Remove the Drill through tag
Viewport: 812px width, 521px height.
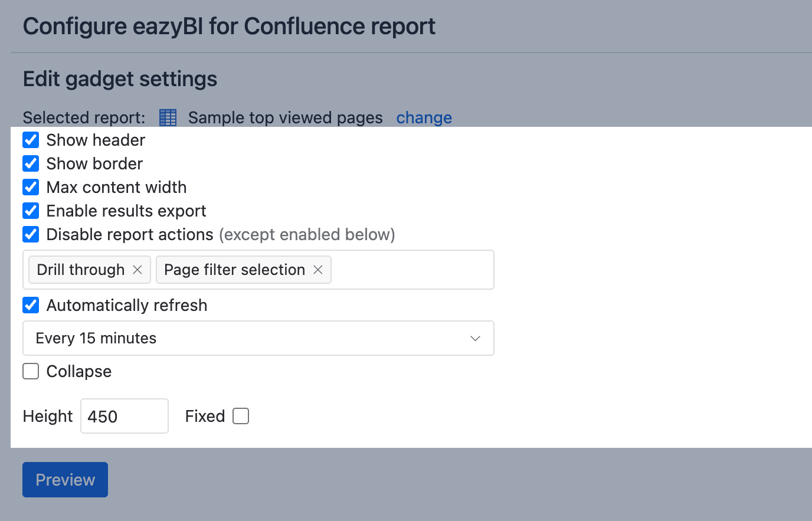tap(137, 270)
